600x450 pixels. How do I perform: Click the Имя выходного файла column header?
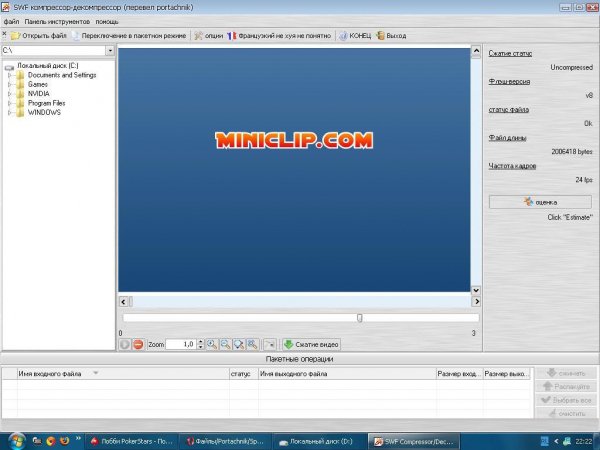347,374
